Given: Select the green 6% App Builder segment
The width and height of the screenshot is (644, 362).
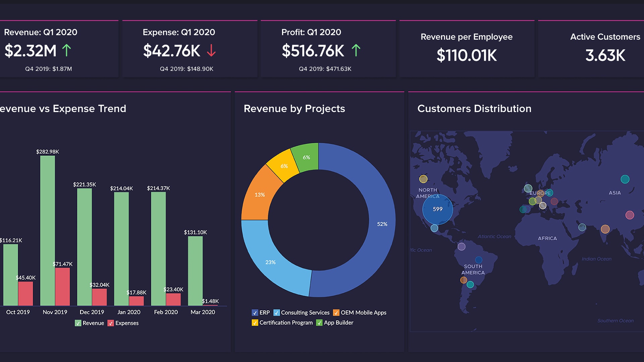Looking at the screenshot, I should 306,157.
